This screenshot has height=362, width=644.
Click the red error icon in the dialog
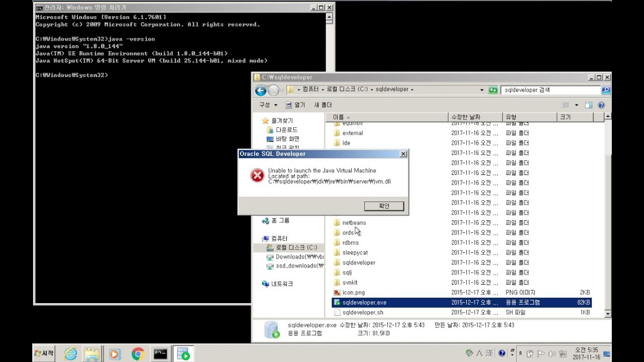[x=257, y=175]
